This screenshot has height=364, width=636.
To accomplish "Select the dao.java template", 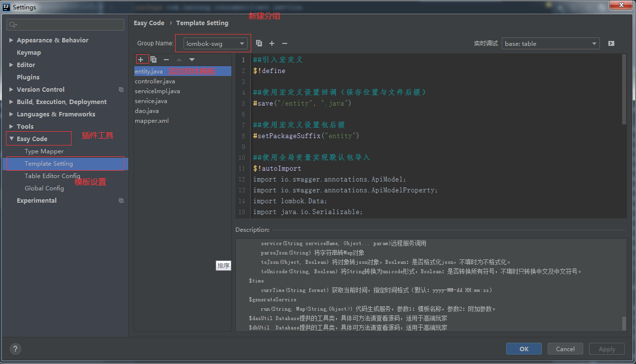I will tap(183, 111).
